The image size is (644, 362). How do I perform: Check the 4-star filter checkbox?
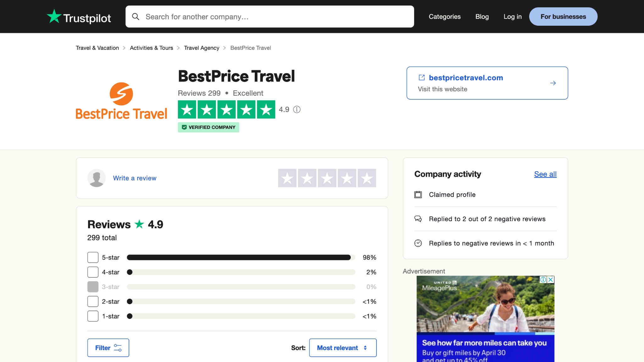(x=92, y=272)
